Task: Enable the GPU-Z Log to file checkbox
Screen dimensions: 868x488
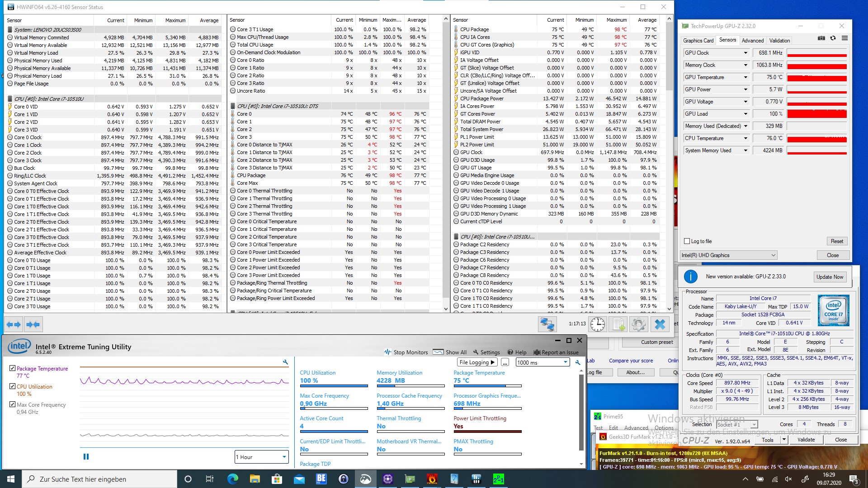Action: click(687, 241)
